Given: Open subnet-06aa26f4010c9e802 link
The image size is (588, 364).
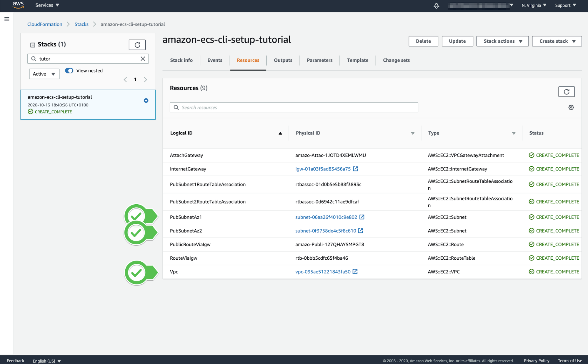Looking at the screenshot, I should pos(326,217).
